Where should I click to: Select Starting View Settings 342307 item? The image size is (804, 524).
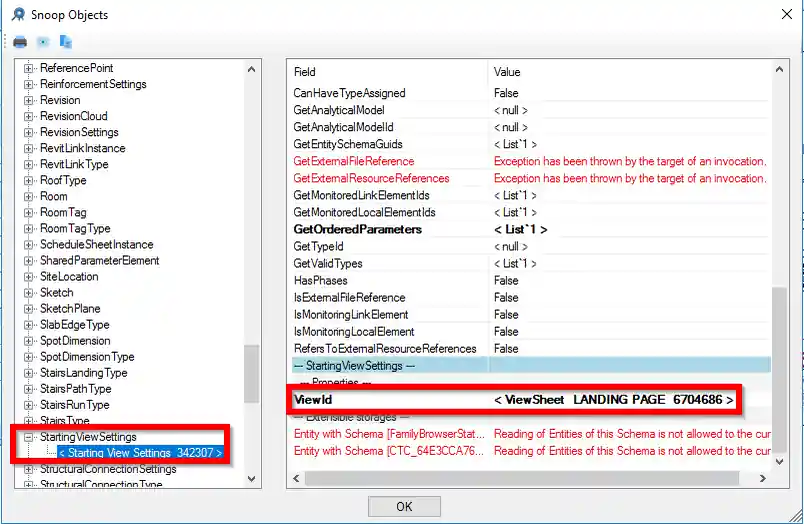140,453
